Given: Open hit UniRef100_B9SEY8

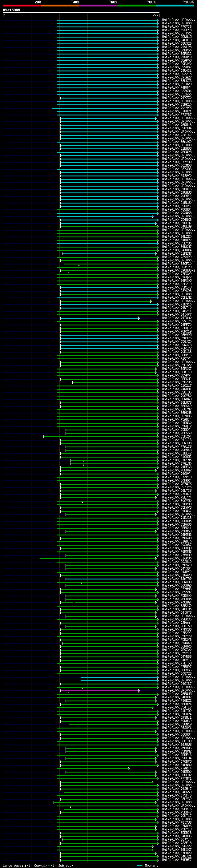Looking at the screenshot, I should [x=177, y=30].
